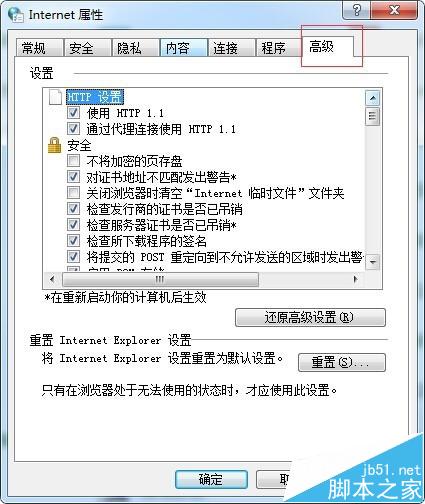Click the 重置(S)... button

pos(342,362)
